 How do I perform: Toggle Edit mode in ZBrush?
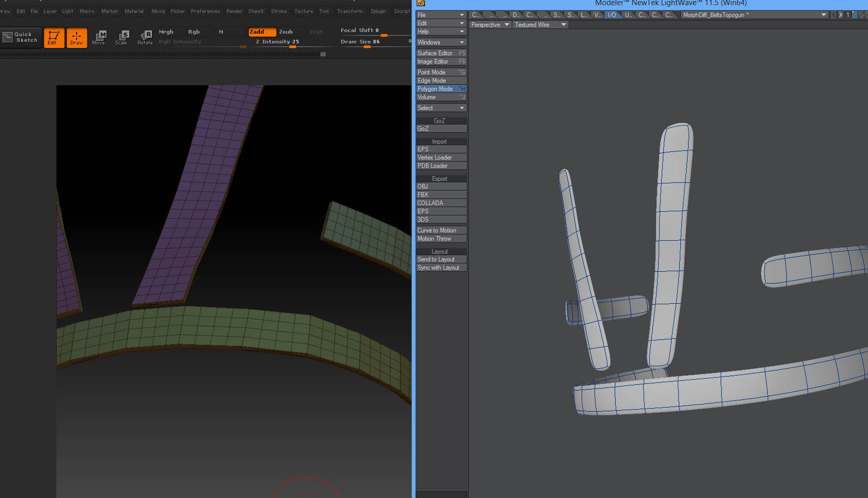[x=54, y=38]
